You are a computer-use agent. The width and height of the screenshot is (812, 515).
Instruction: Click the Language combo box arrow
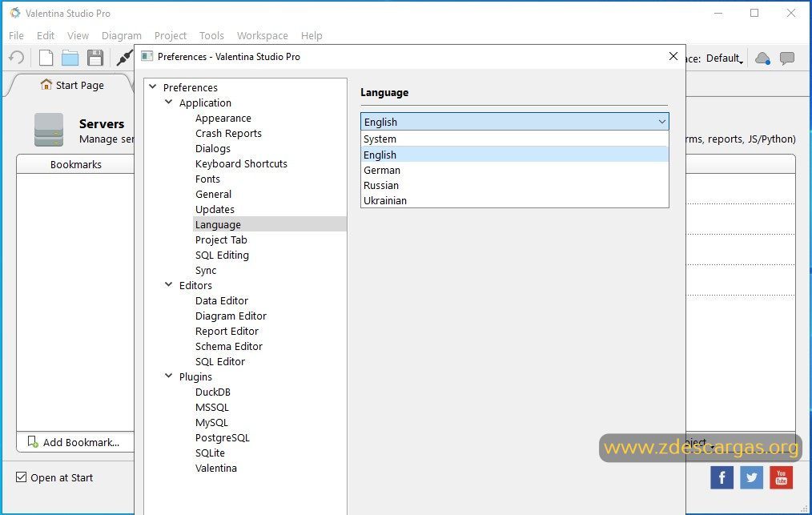[661, 122]
